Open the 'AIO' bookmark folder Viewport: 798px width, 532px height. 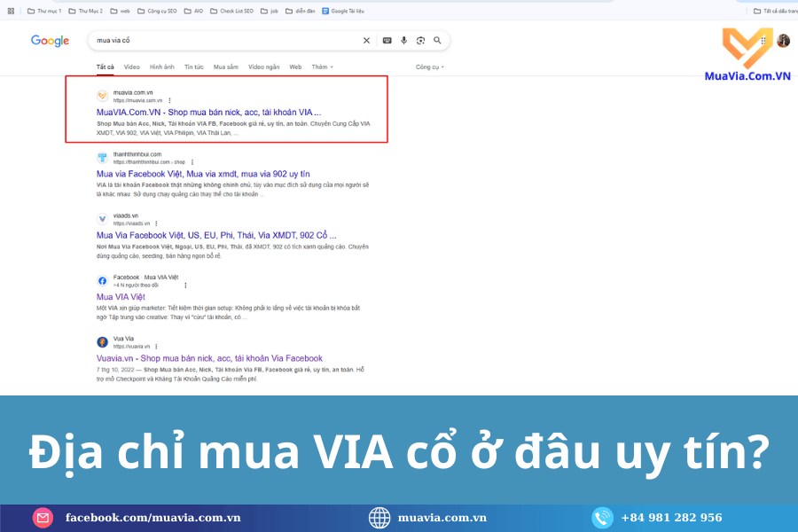193,11
